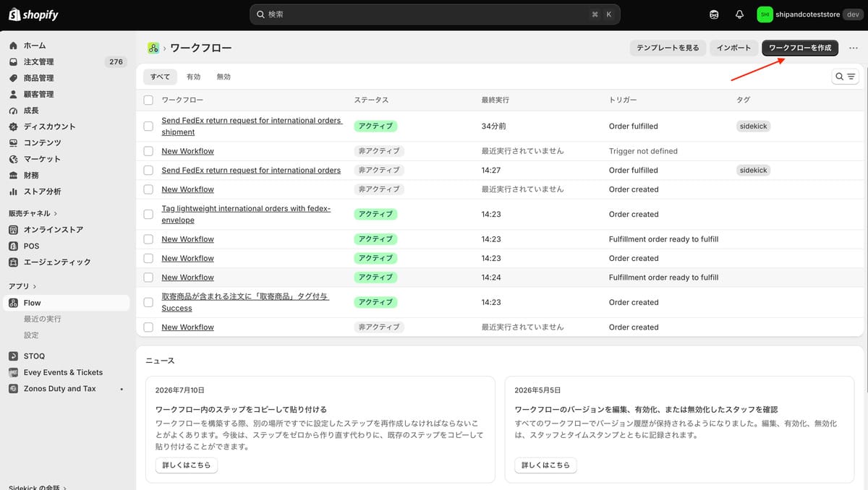868x490 pixels.
Task: Click the ワークフローを作成 button
Action: 800,48
